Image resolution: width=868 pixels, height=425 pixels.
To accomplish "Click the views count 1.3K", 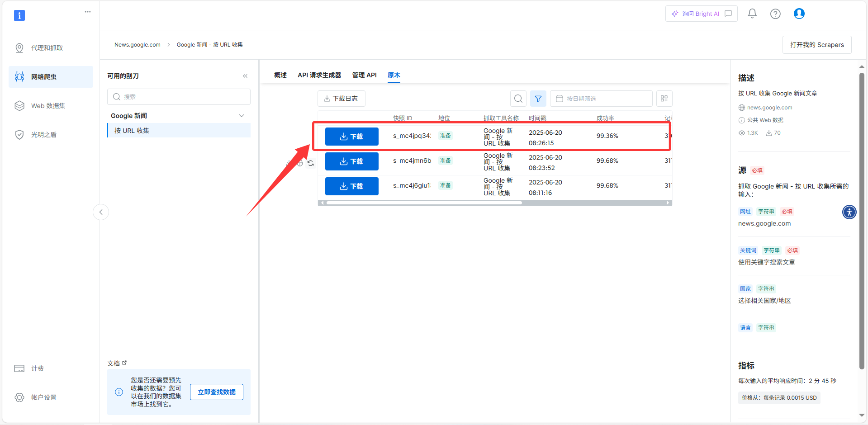I will pos(753,133).
